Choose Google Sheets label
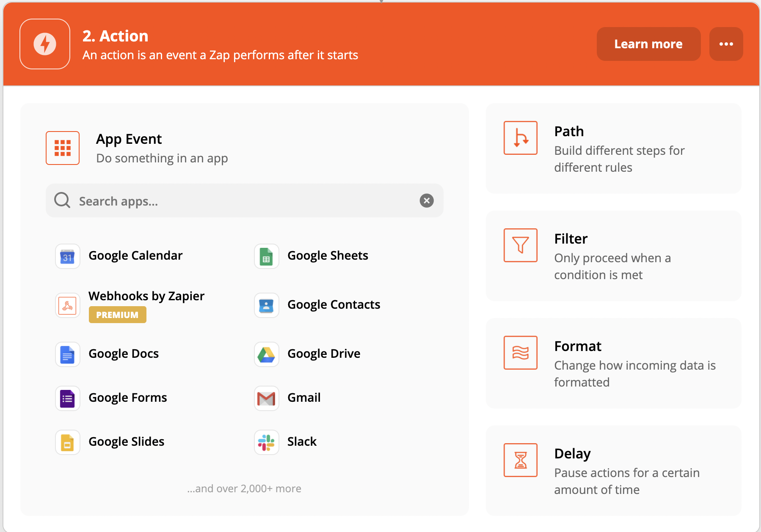The width and height of the screenshot is (761, 532). (328, 255)
